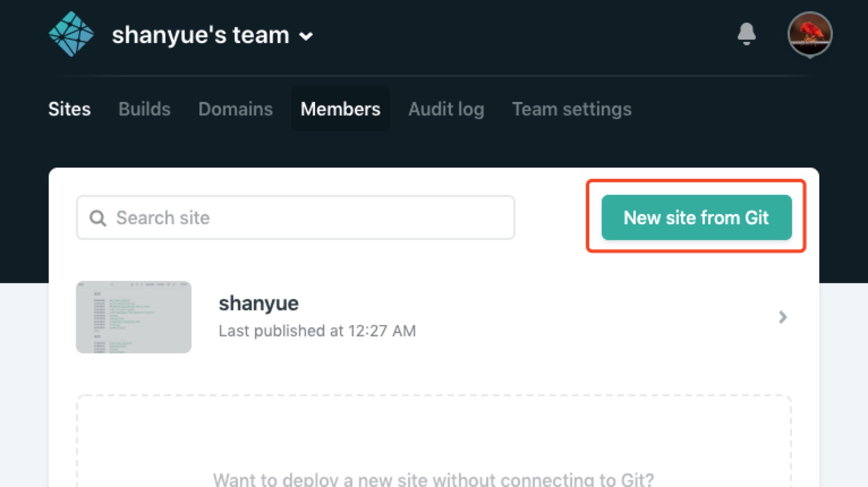View the Audit log tab
The image size is (868, 487).
[x=446, y=109]
